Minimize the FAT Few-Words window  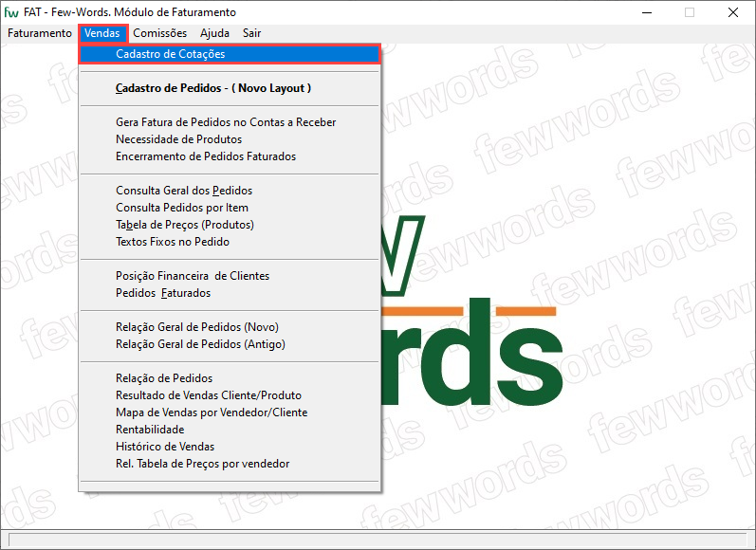coord(647,12)
